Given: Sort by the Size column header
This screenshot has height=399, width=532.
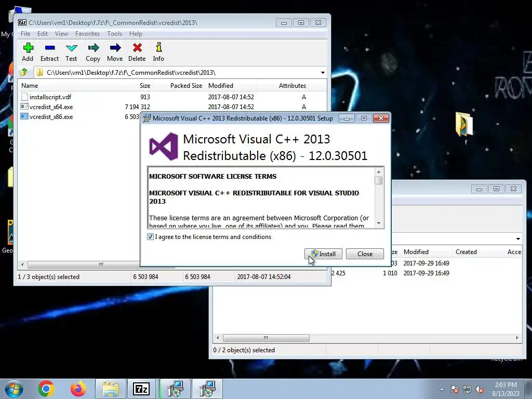Looking at the screenshot, I should pyautogui.click(x=127, y=86).
